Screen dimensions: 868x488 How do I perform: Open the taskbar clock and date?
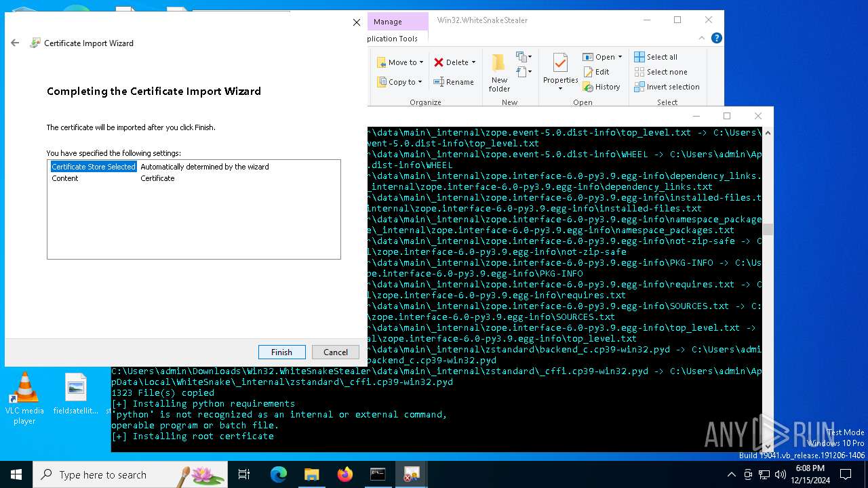[810, 474]
